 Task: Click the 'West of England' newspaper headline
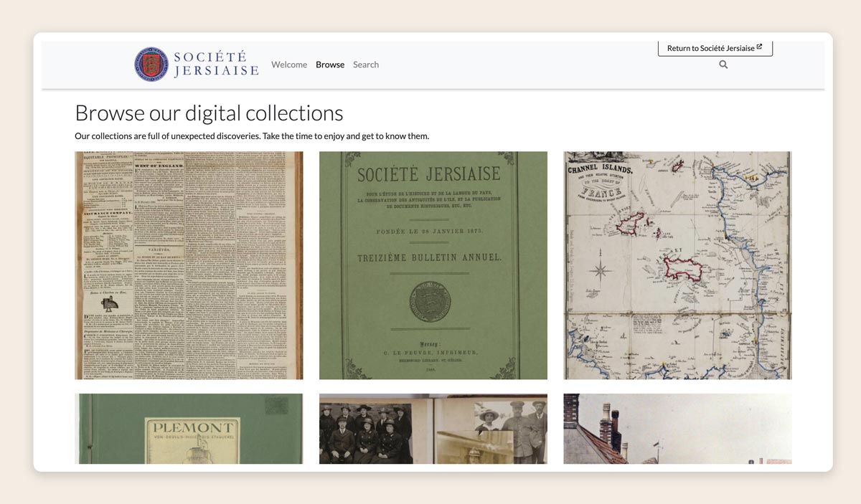pos(159,166)
